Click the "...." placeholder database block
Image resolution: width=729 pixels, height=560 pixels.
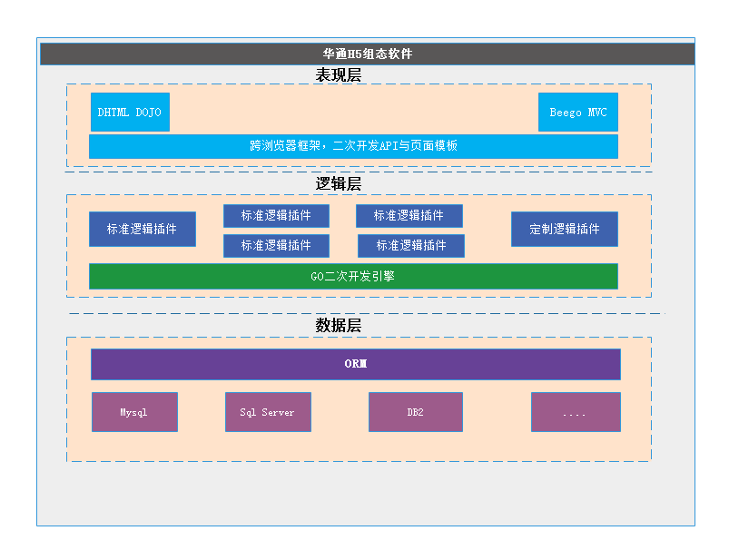pos(576,412)
